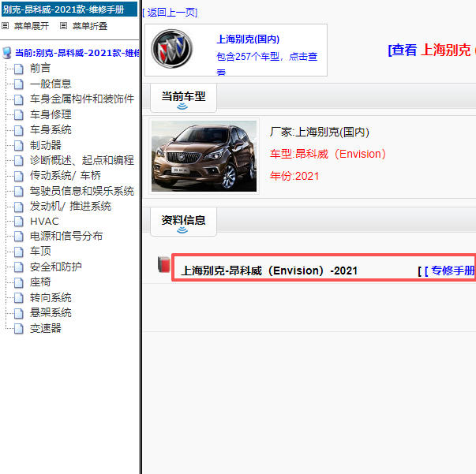Click the 菜单折叠 collapse-menu icon
Image resolution: width=476 pixels, height=474 pixels.
coord(63,26)
